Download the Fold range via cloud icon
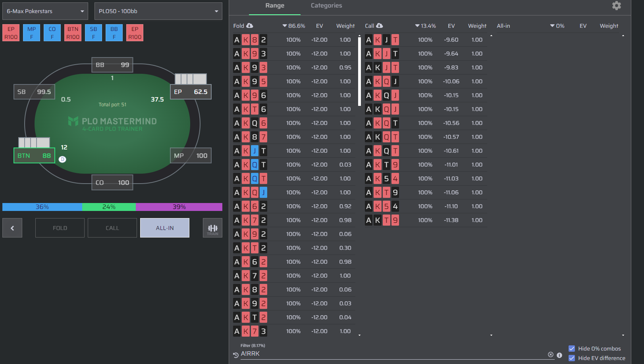Viewport: 644px width, 364px height. pos(250,26)
